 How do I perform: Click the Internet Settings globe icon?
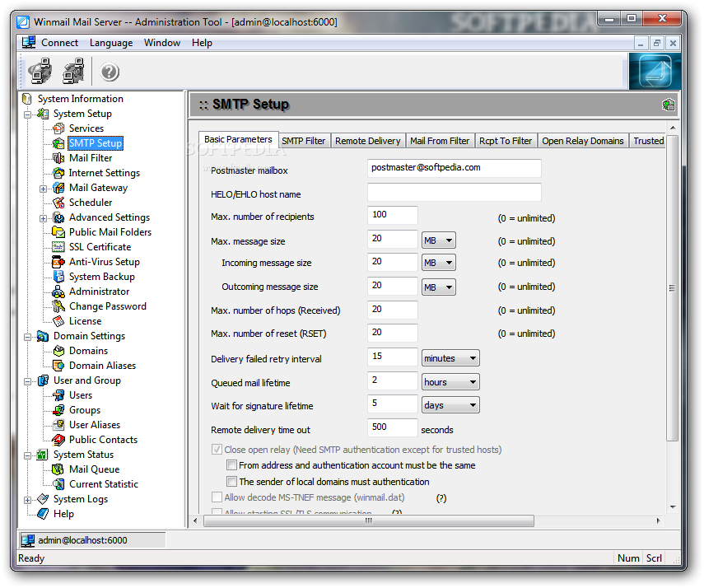(58, 173)
